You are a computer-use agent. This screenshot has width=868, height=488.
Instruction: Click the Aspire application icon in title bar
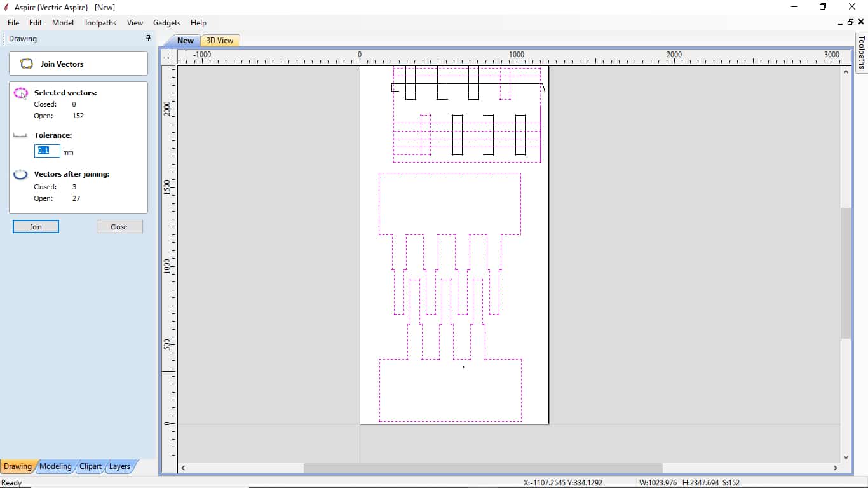coord(6,7)
